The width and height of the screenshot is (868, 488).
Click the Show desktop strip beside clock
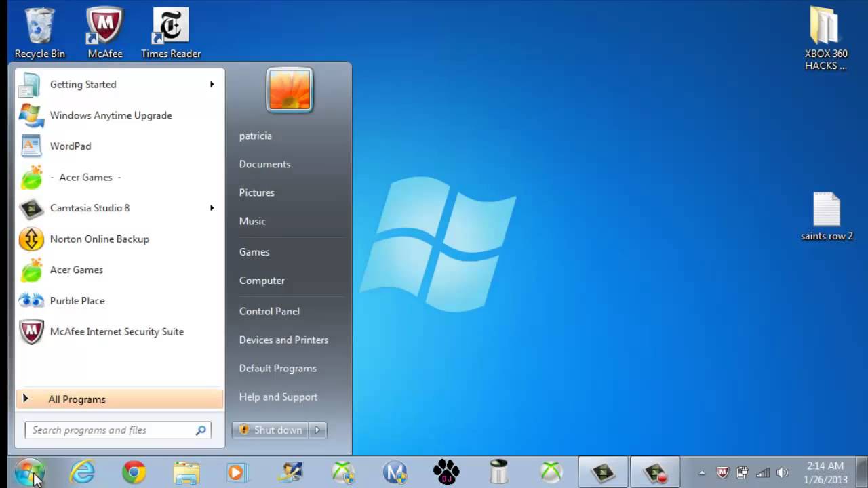pyautogui.click(x=863, y=472)
